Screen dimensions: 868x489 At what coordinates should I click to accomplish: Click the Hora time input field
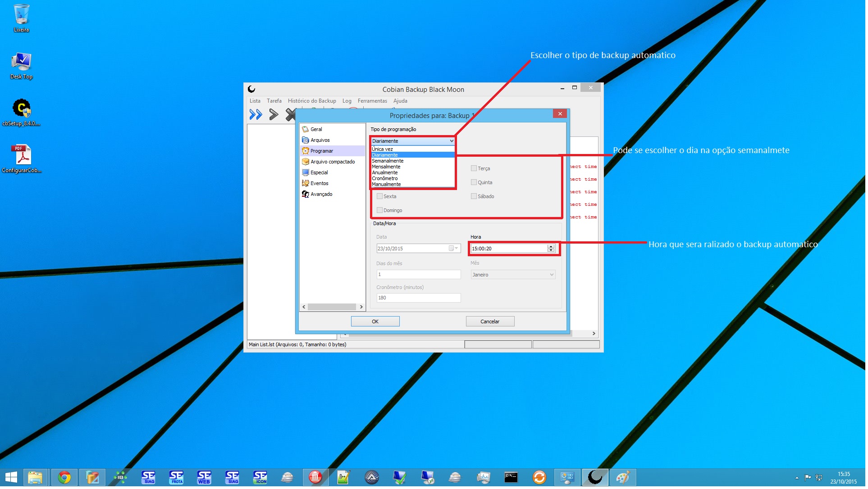(509, 249)
